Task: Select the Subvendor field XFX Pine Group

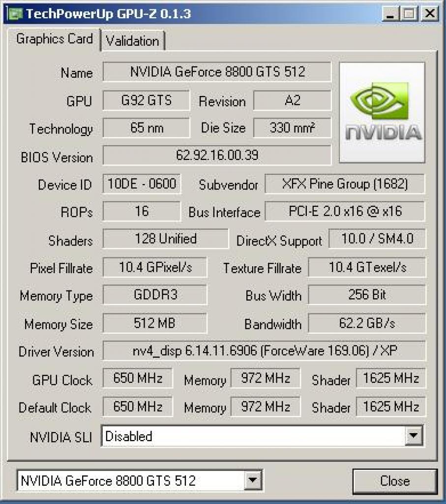Action: tap(345, 184)
